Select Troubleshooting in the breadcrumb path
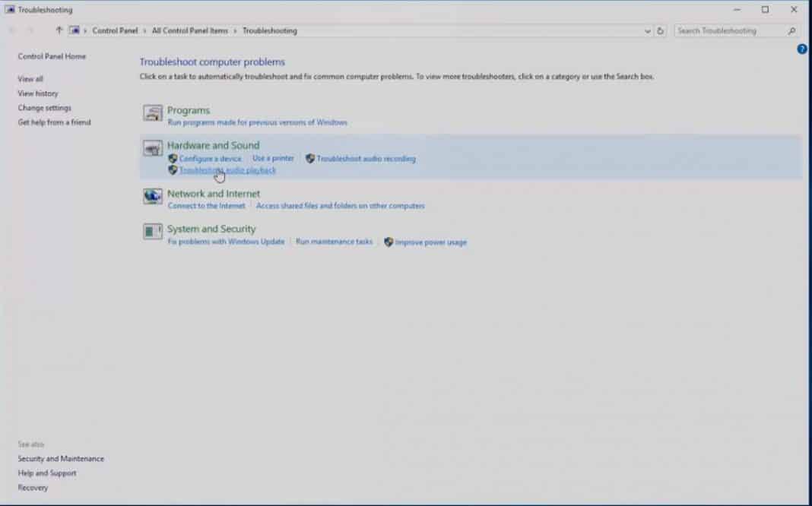Image resolution: width=812 pixels, height=506 pixels. (x=270, y=30)
